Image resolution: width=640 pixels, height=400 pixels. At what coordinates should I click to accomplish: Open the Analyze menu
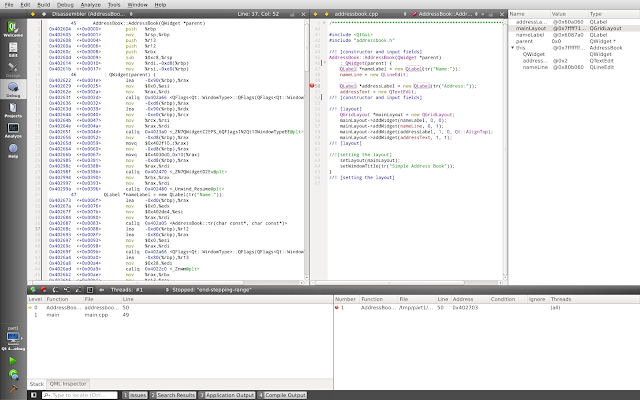point(91,5)
